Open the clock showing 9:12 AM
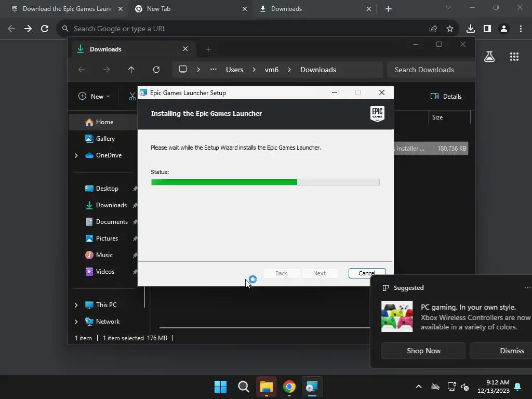532x399 pixels. [494, 387]
